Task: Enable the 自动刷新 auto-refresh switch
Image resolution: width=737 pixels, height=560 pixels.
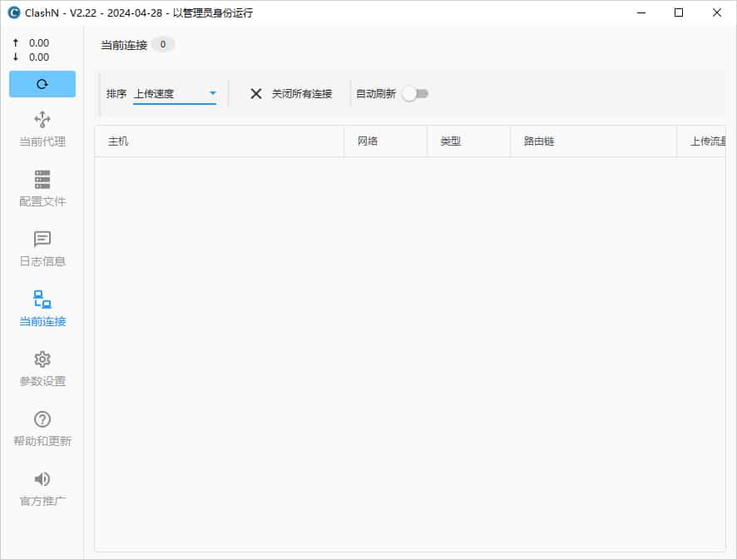Action: coord(414,93)
